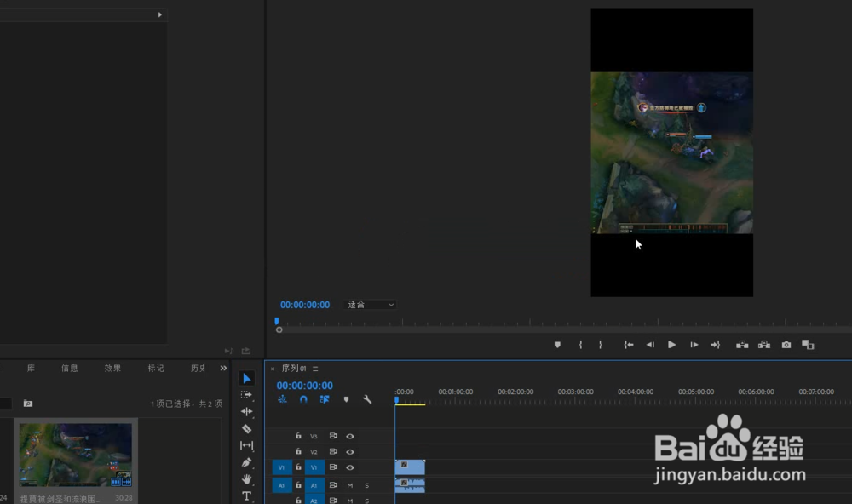
Task: Step forward one frame
Action: pyautogui.click(x=694, y=345)
